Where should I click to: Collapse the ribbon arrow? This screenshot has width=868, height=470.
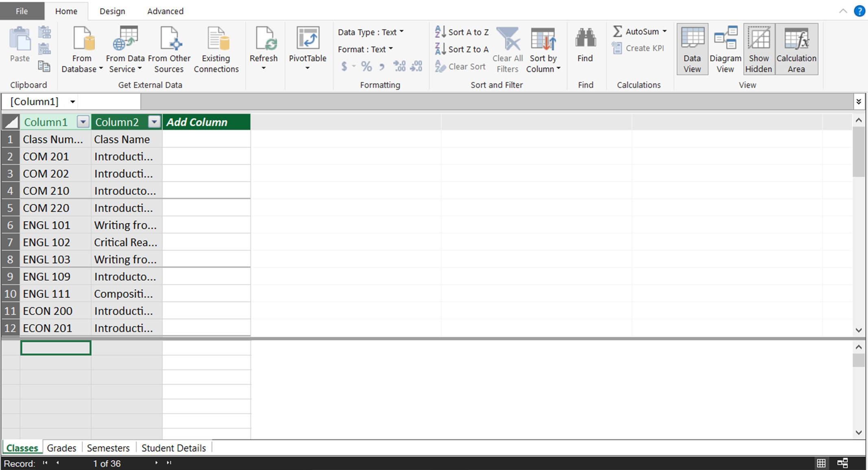click(843, 11)
